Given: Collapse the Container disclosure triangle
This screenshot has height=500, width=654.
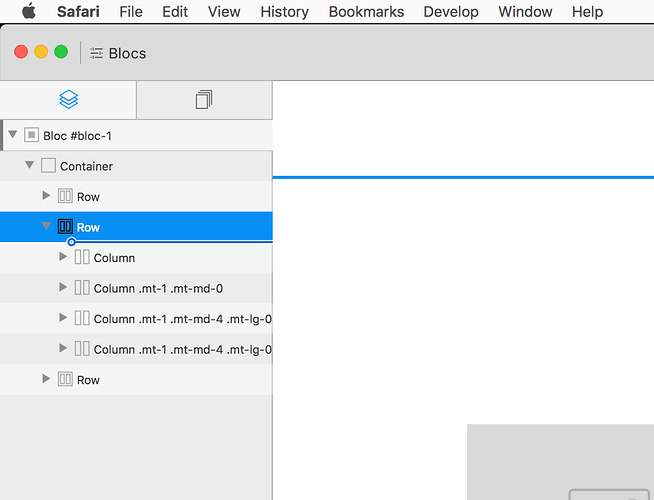Looking at the screenshot, I should [x=30, y=165].
